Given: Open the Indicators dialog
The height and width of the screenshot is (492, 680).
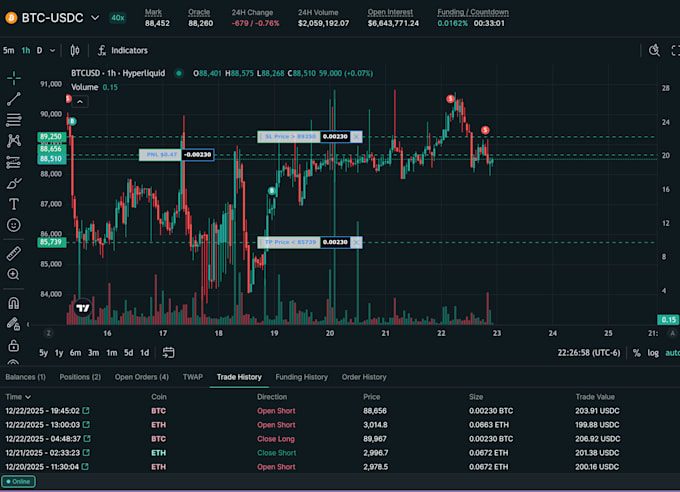Looking at the screenshot, I should coord(123,51).
